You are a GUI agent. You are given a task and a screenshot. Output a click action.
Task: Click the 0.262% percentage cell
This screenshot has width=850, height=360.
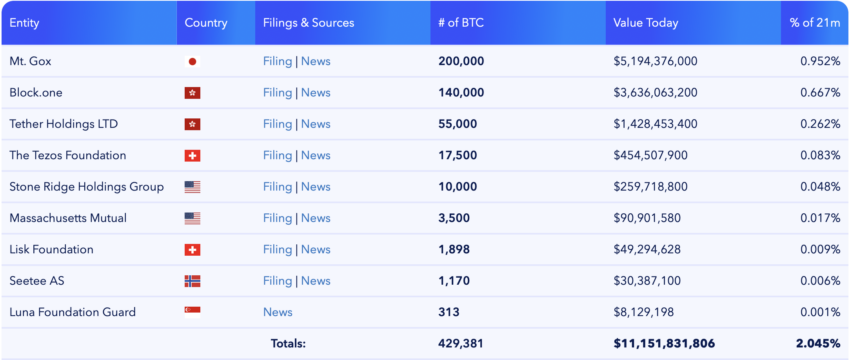pyautogui.click(x=820, y=124)
